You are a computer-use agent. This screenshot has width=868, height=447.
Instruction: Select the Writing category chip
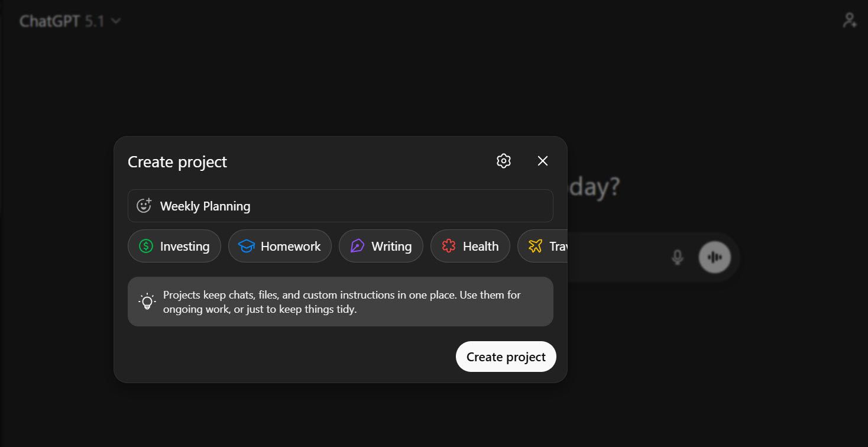[381, 246]
